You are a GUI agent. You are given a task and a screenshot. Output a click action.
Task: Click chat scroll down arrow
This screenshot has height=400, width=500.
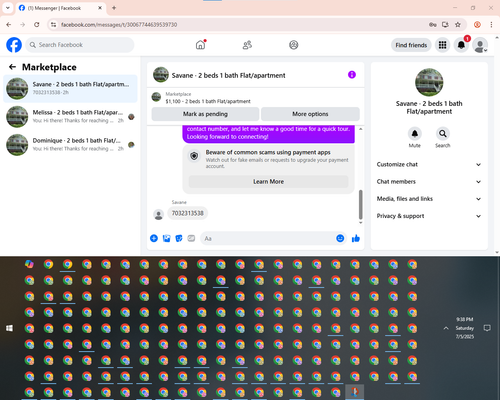click(x=360, y=223)
